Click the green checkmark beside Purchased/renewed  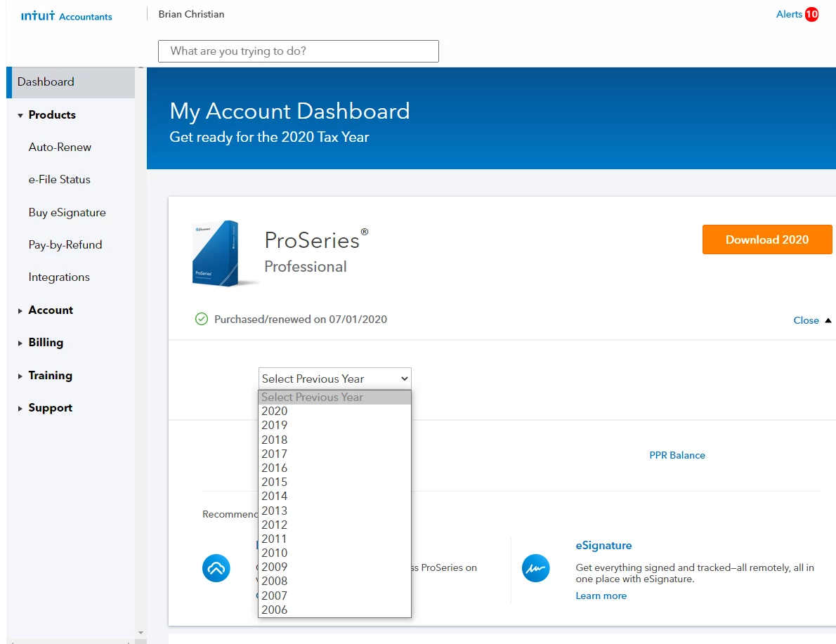pos(202,320)
